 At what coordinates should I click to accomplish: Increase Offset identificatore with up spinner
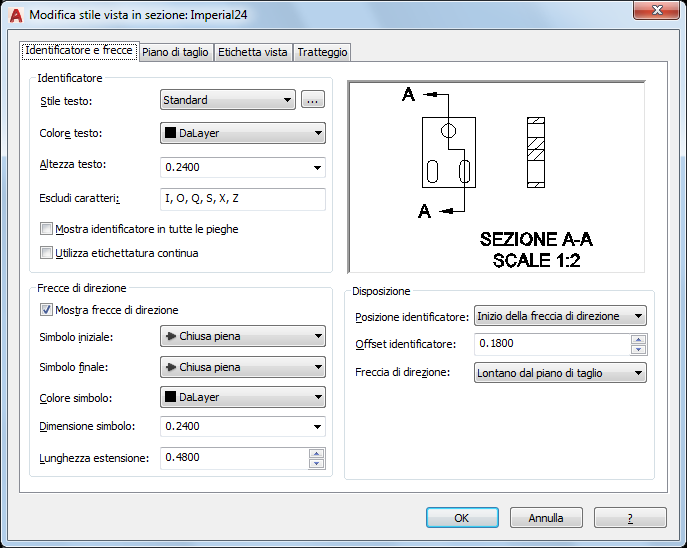pos(638,339)
